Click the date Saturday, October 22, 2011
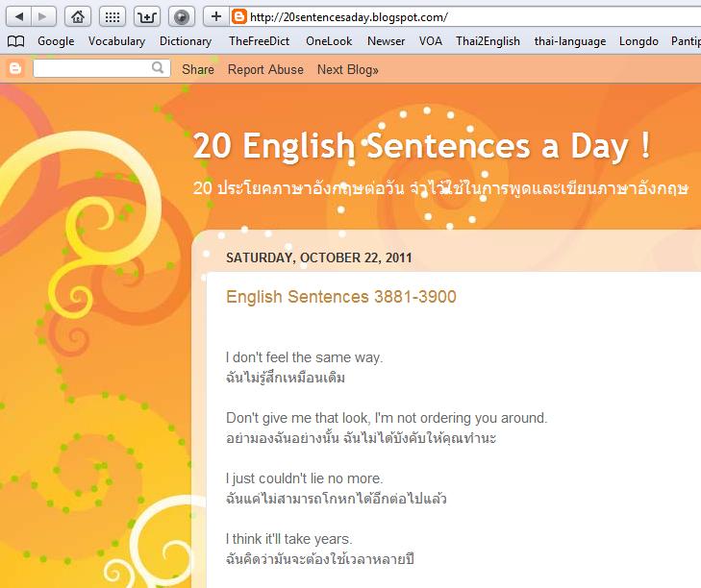 [318, 257]
